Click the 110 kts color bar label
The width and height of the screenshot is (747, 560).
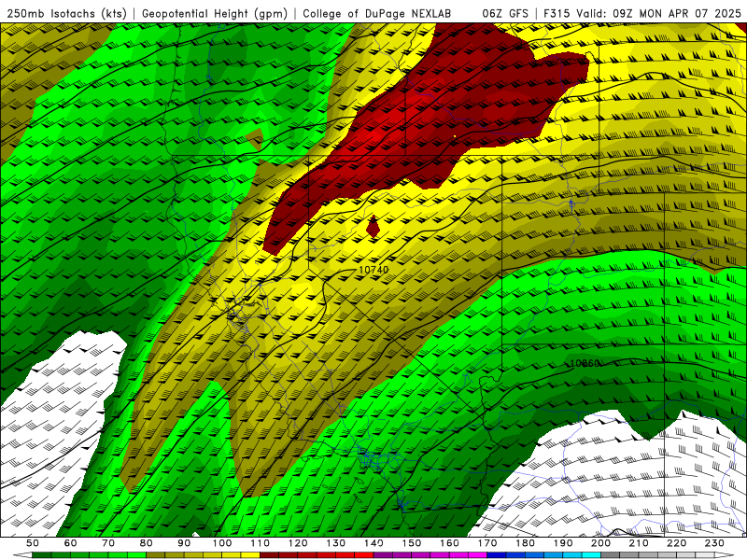pos(260,543)
